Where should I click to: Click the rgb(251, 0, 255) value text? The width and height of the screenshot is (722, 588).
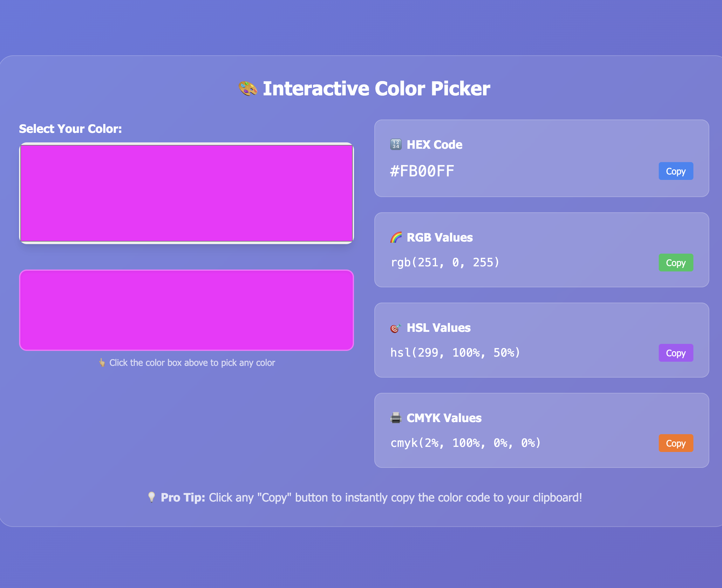(445, 262)
